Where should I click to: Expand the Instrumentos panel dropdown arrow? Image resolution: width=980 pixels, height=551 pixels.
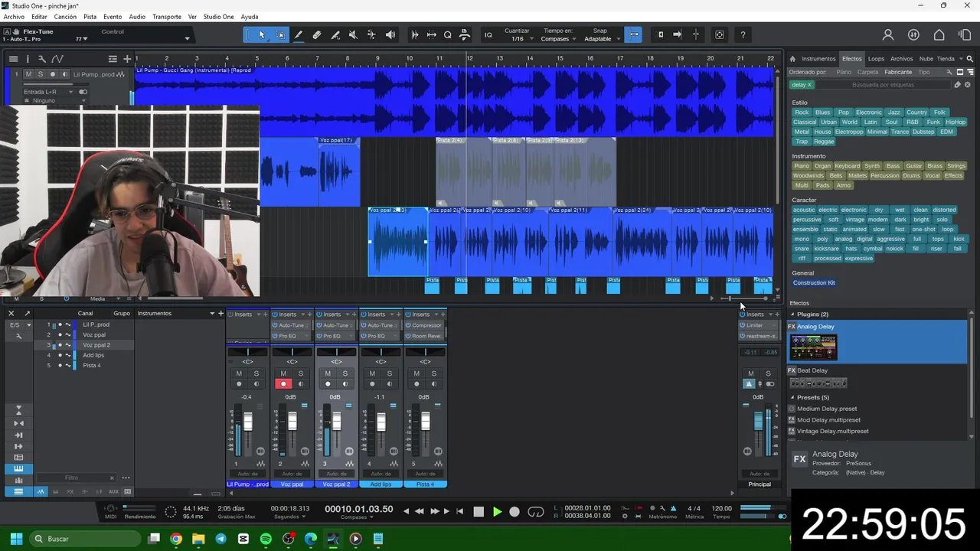[x=211, y=313]
